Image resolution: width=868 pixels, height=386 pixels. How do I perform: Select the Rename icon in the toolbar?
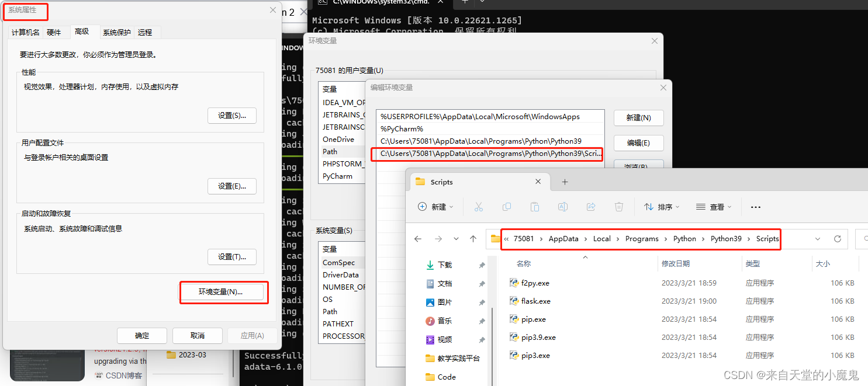coord(562,206)
